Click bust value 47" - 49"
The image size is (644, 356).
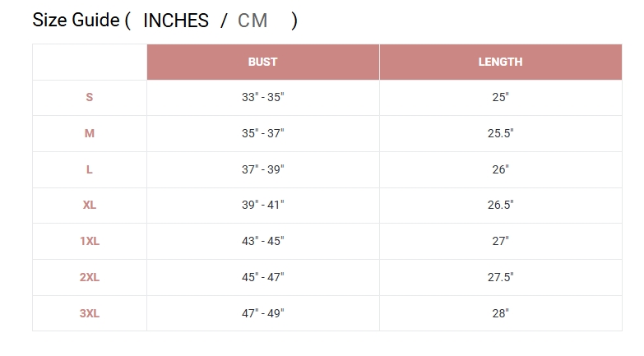tap(263, 313)
